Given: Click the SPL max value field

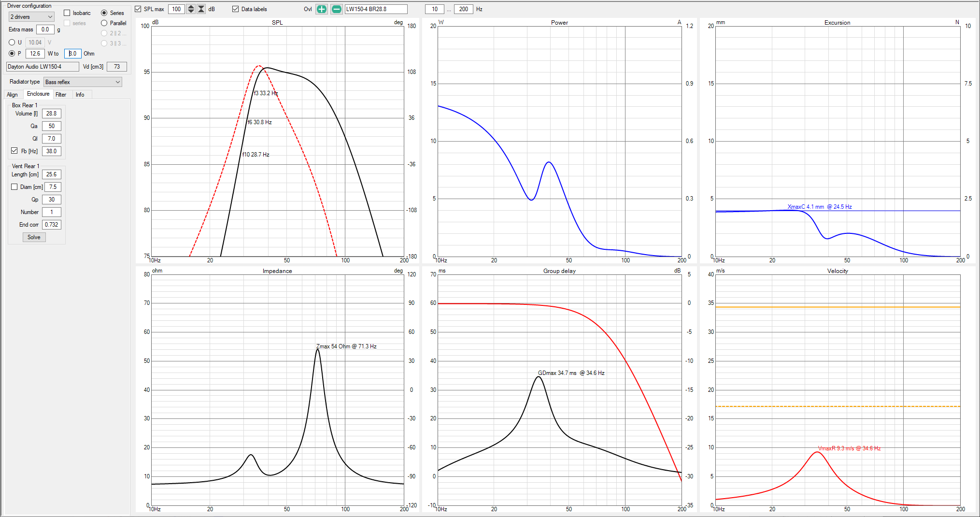Looking at the screenshot, I should point(177,9).
